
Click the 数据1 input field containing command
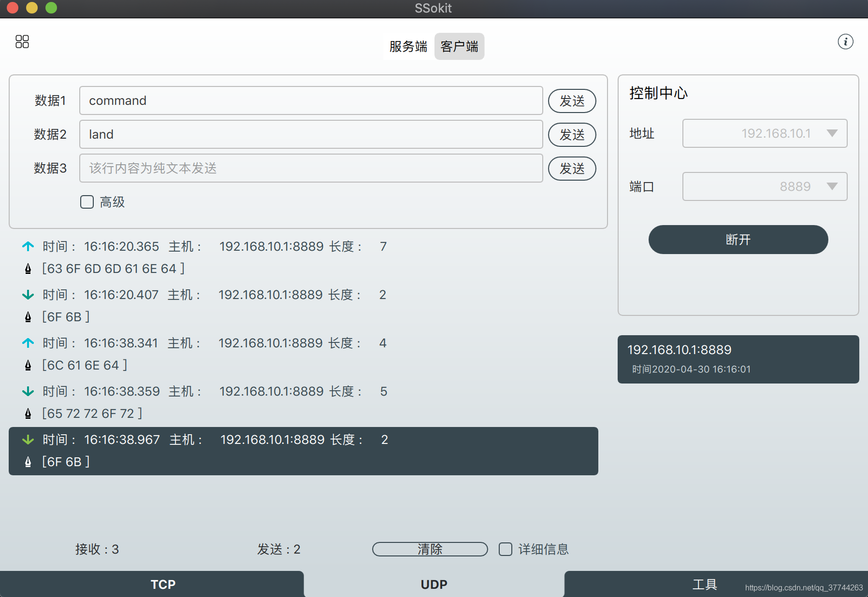point(311,100)
